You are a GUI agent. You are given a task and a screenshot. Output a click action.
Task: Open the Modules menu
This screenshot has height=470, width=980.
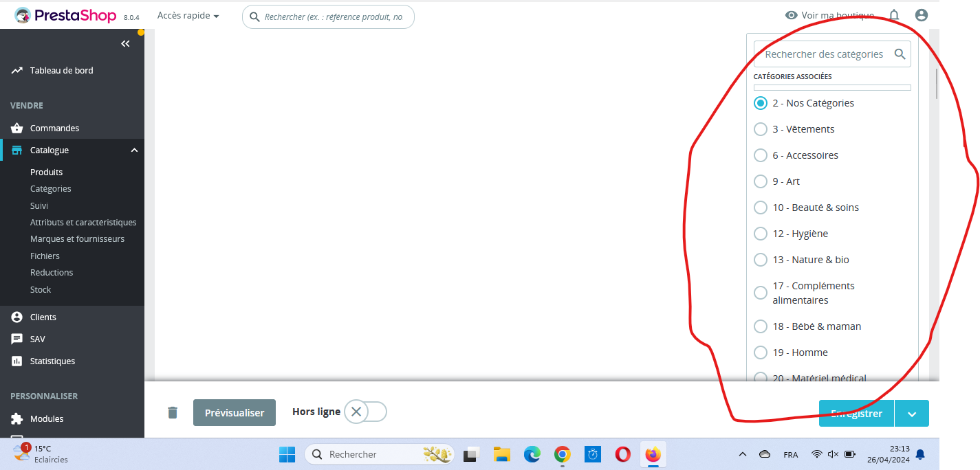point(47,418)
